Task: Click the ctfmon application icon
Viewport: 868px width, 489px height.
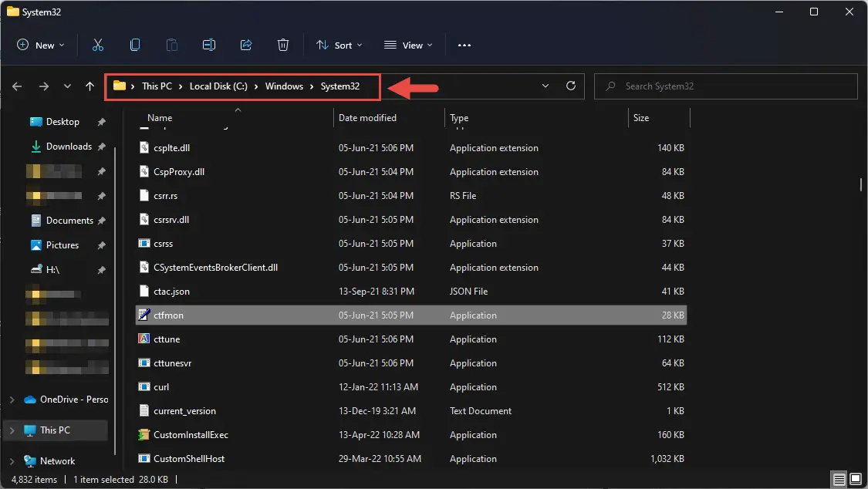Action: click(x=144, y=315)
